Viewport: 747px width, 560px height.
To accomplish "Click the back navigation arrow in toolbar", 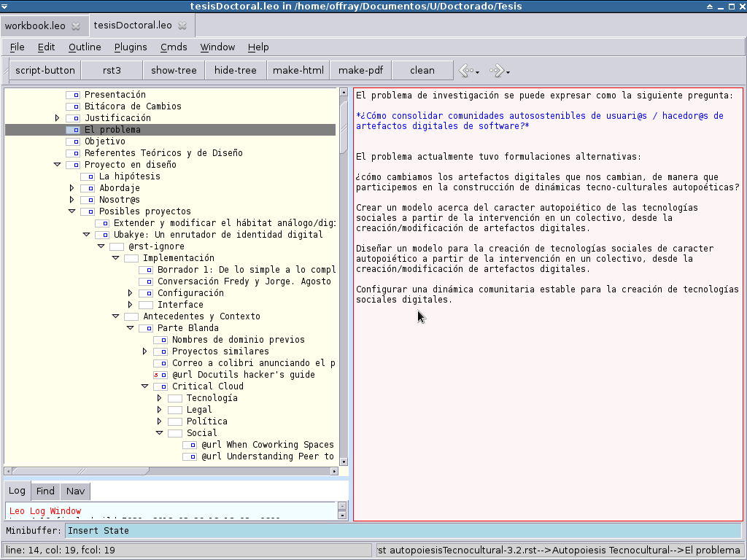I will (467, 71).
